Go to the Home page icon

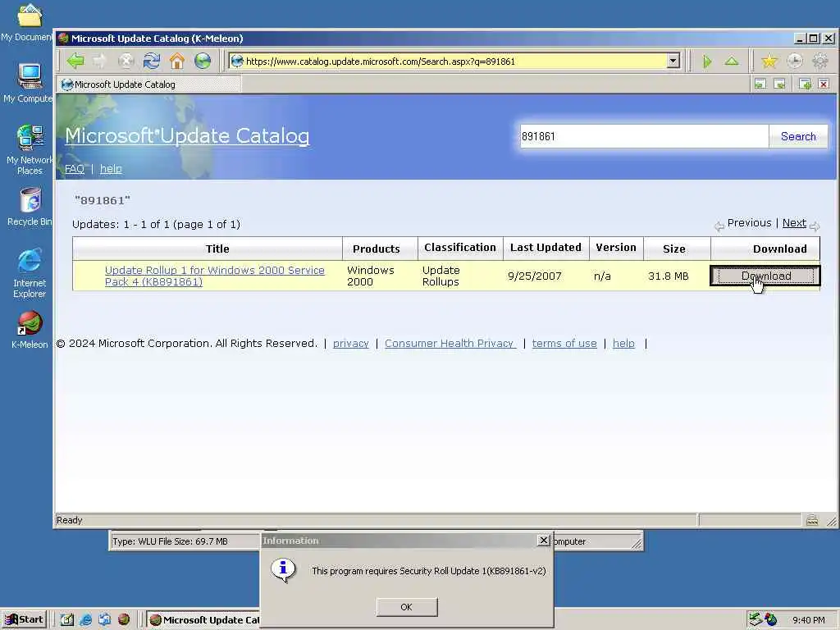coord(177,61)
